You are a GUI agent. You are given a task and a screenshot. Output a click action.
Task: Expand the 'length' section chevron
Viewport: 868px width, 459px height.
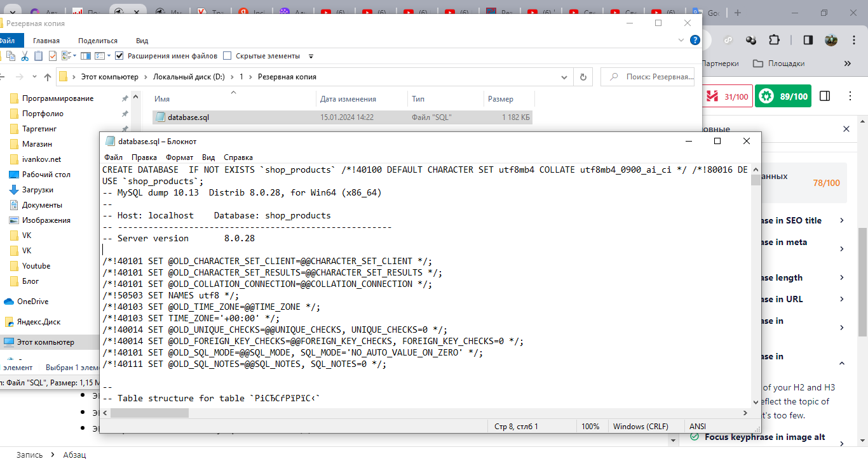[x=842, y=277]
